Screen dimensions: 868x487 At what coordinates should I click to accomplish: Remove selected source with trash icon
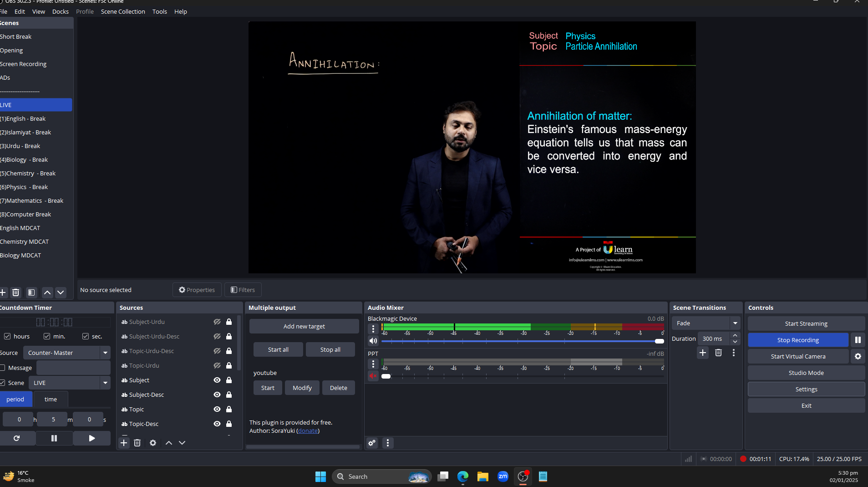[x=137, y=443]
